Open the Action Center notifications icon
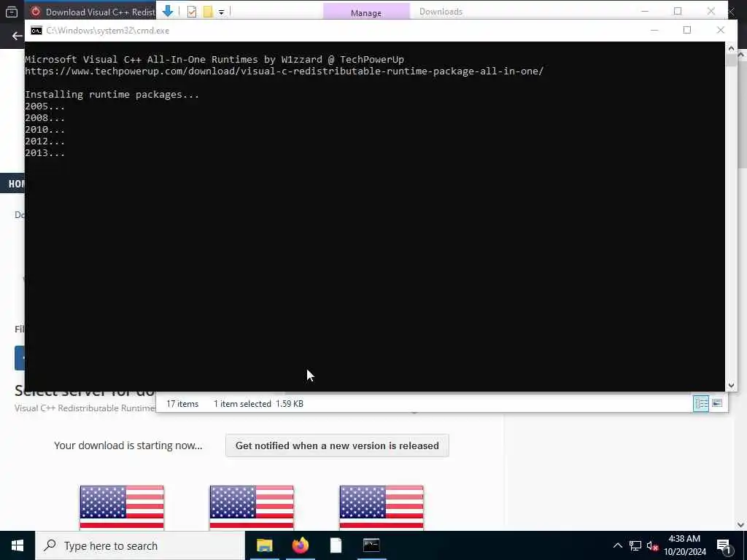 pyautogui.click(x=724, y=546)
